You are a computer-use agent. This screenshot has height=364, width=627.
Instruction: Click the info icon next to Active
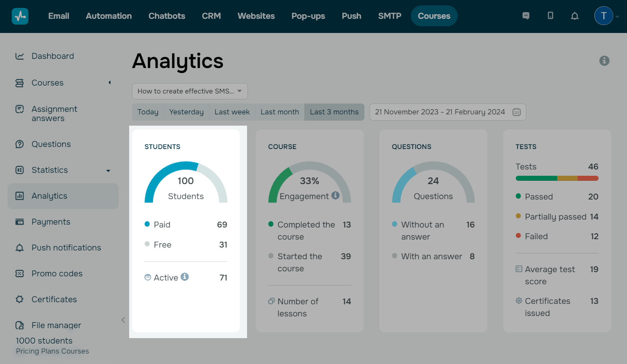tap(185, 277)
